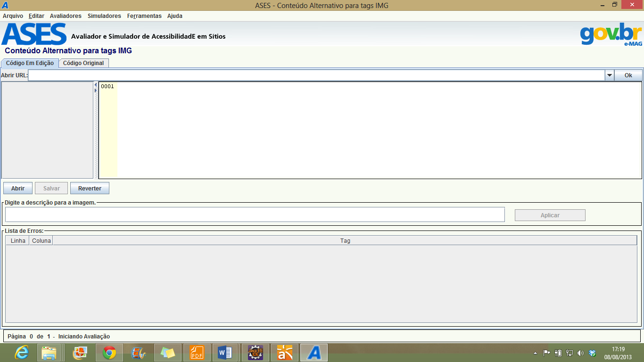Image resolution: width=644 pixels, height=362 pixels.
Task: Open the orange 'a' app in the taskbar
Action: click(285, 353)
